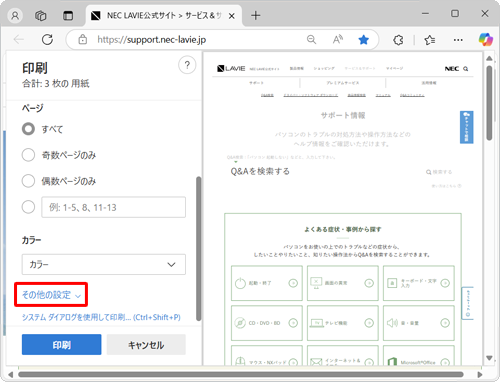Click the キーボード・文字入力 category card
Viewport: 500px width, 382px height.
(419, 283)
